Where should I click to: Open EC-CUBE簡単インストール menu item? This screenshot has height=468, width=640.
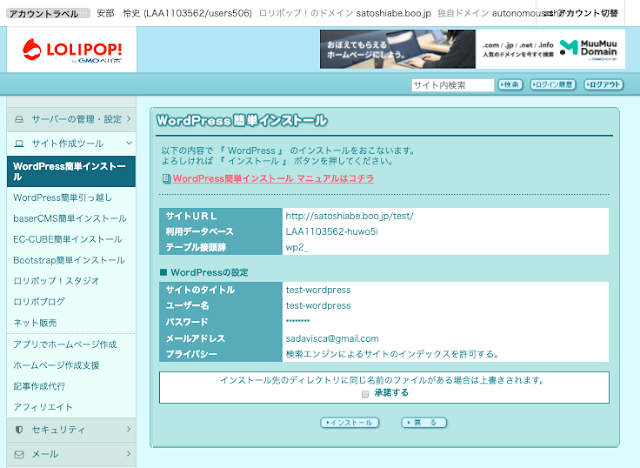pos(68,240)
